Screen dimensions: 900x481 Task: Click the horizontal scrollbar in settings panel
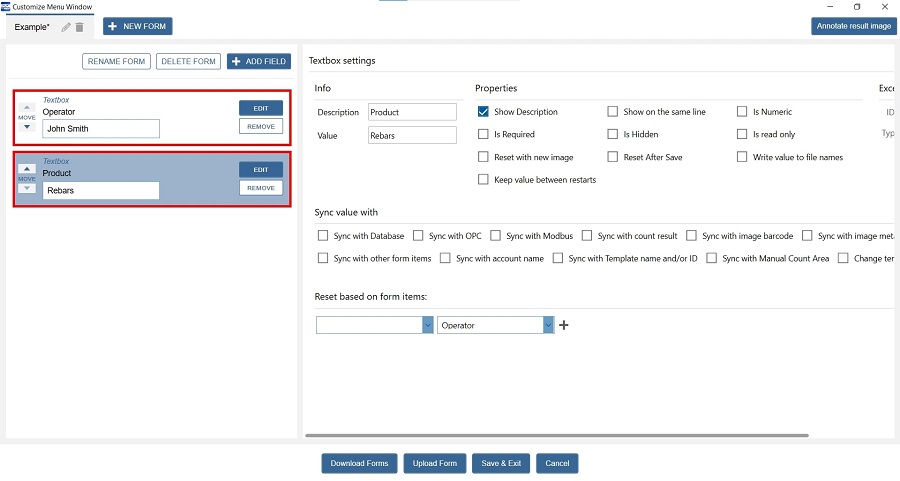pyautogui.click(x=556, y=435)
